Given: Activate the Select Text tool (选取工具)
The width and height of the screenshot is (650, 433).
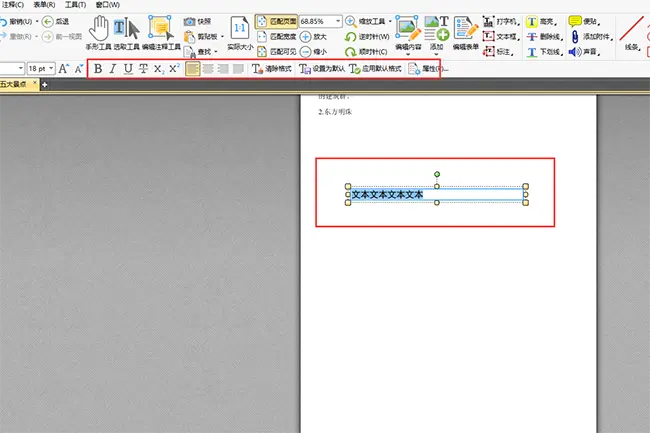Looking at the screenshot, I should [x=126, y=33].
